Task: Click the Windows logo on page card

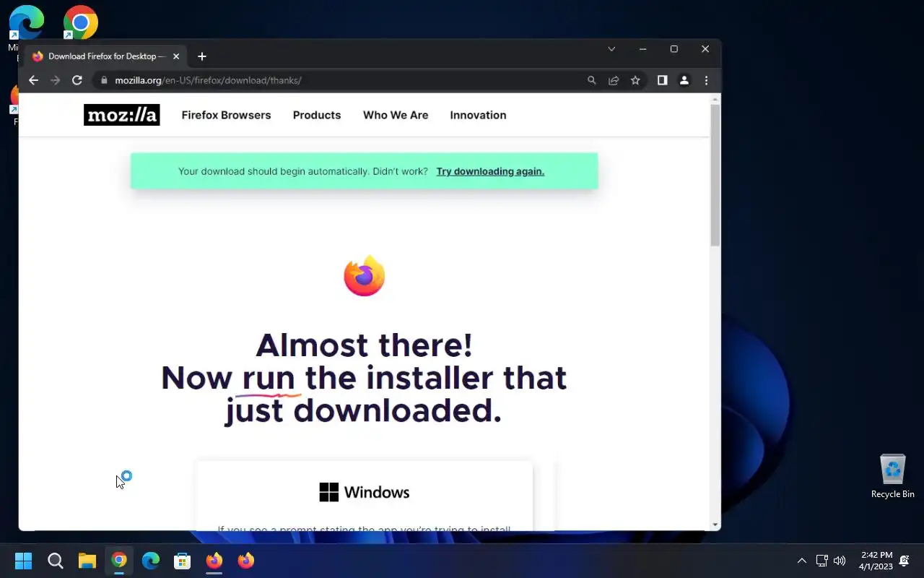Action: [328, 492]
